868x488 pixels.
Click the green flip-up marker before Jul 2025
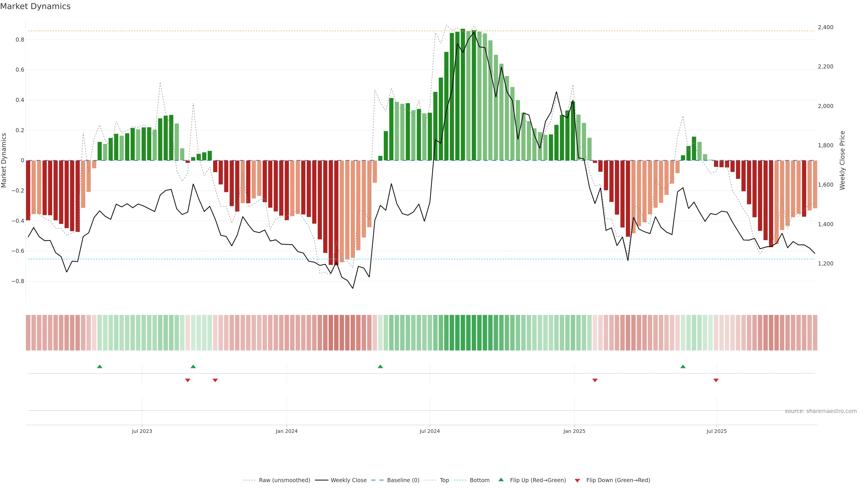(x=683, y=366)
